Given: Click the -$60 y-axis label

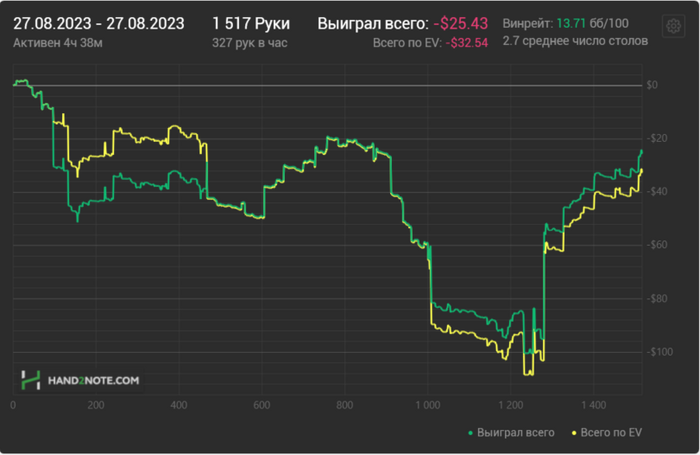Looking at the screenshot, I should (657, 245).
